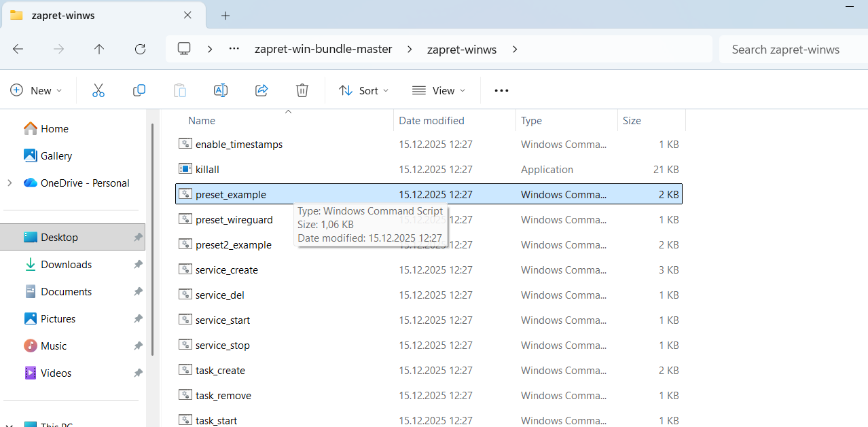
Task: Open the New item dropdown
Action: coord(37,90)
